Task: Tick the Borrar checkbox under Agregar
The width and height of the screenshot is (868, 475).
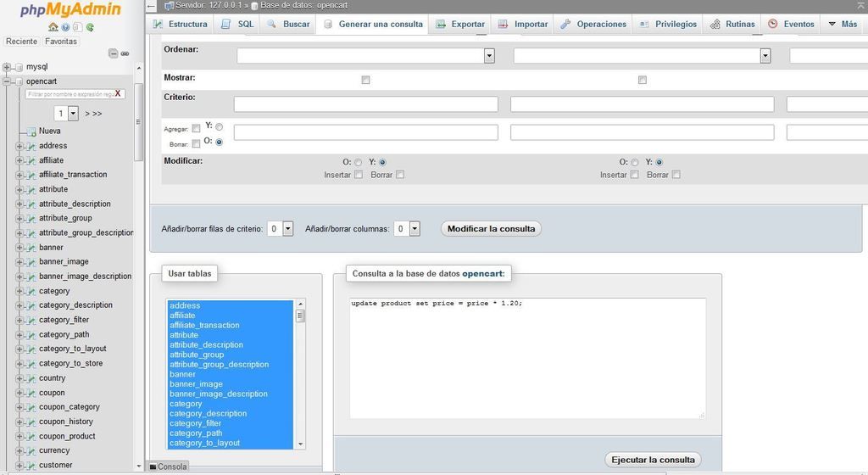Action: 196,144
